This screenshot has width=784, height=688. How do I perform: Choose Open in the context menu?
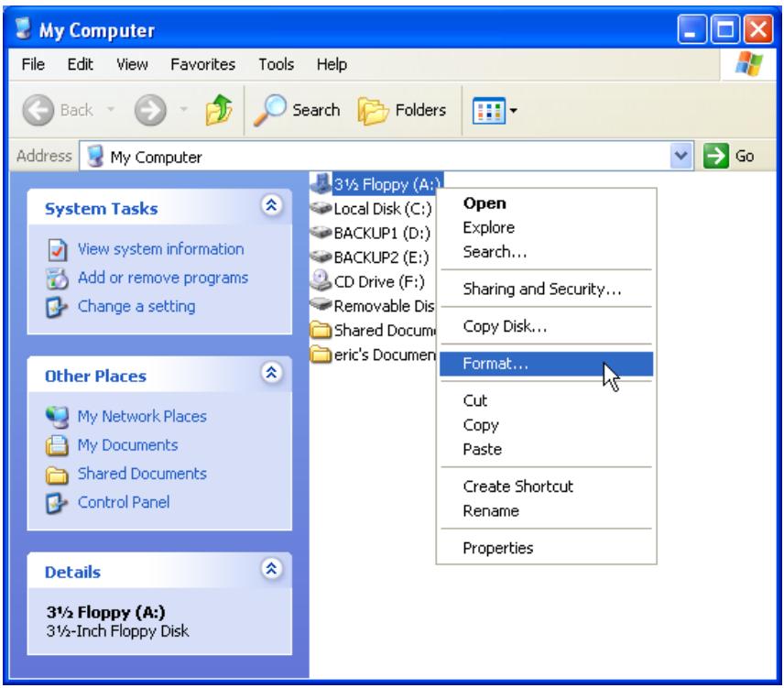tap(546, 203)
